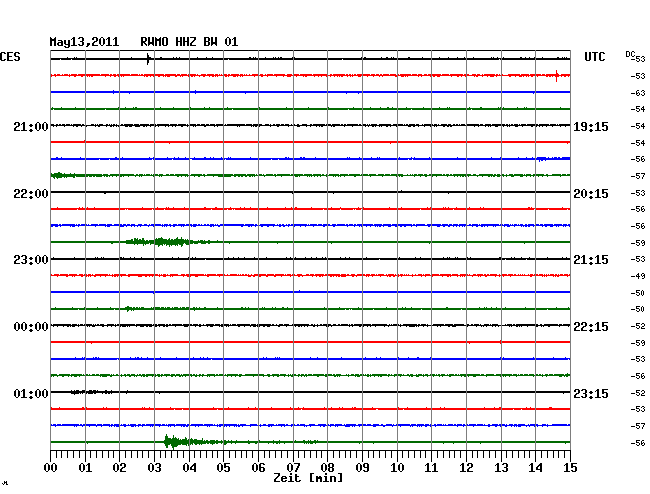
Task: Click the 05 minute axis label
Action: coord(223,467)
